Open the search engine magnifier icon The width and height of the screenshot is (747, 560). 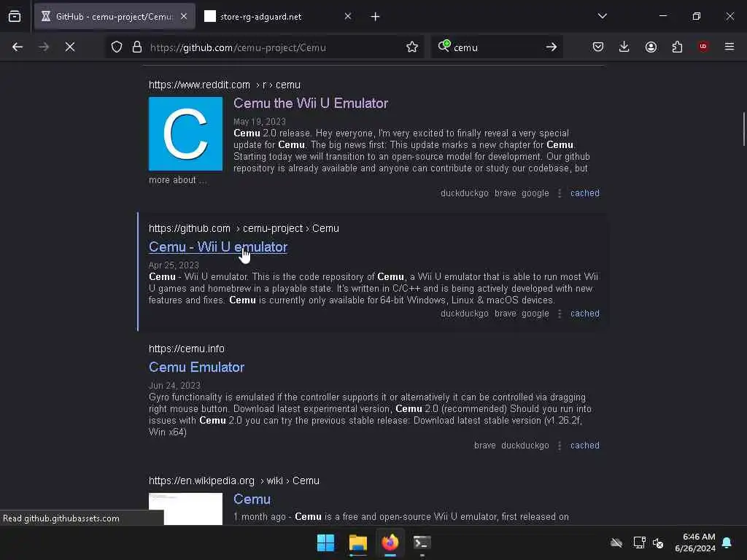(x=444, y=46)
